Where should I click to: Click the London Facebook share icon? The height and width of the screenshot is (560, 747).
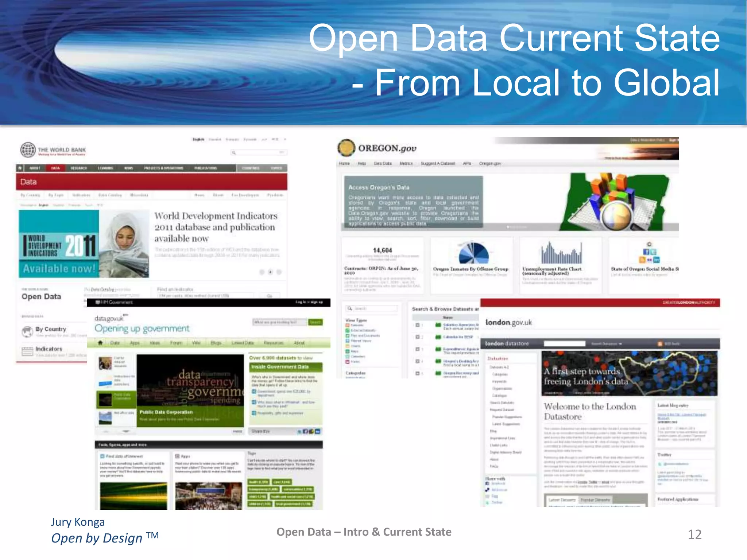(x=487, y=483)
